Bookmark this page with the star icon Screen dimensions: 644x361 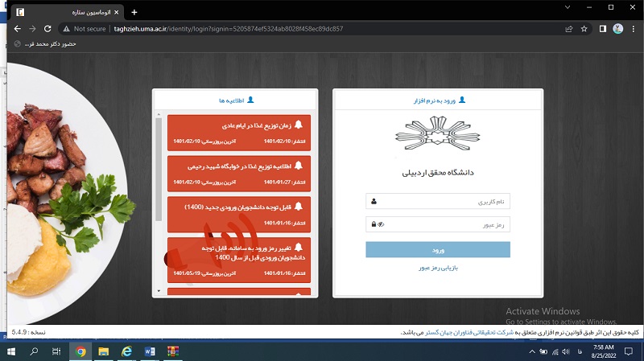pos(584,29)
